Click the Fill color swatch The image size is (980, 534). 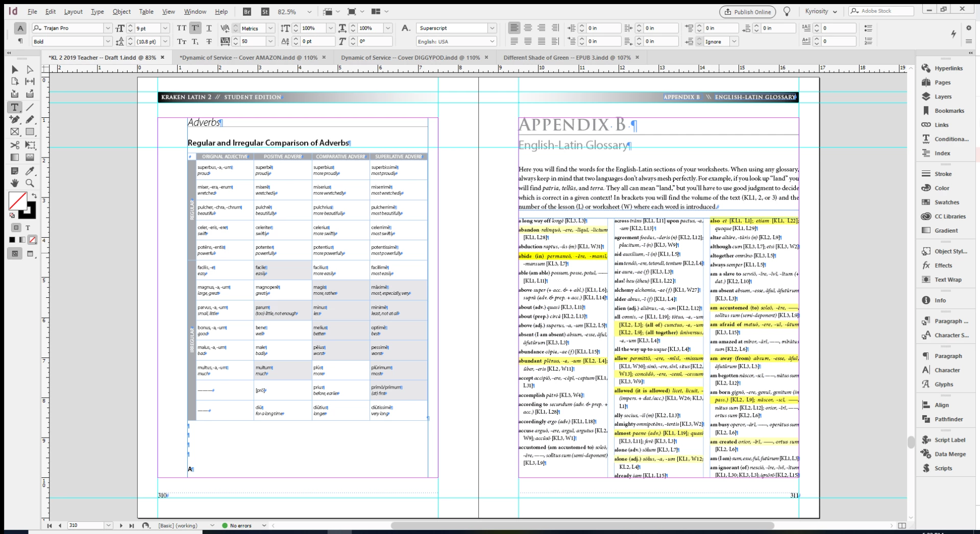(x=18, y=201)
